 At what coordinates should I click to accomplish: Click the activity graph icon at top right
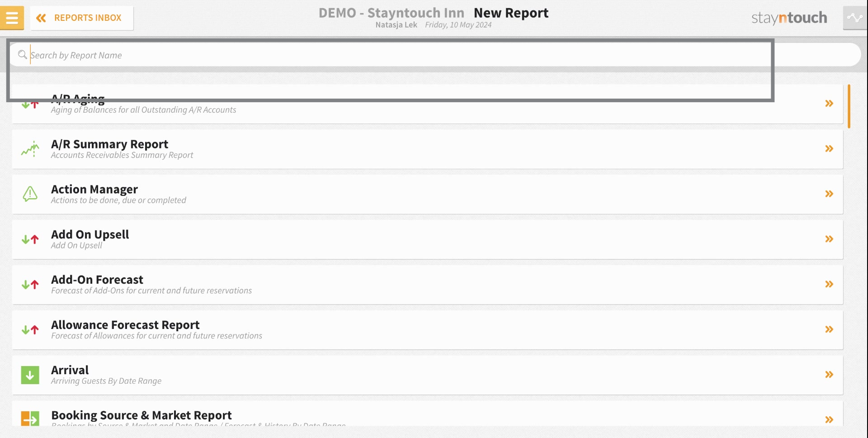855,18
